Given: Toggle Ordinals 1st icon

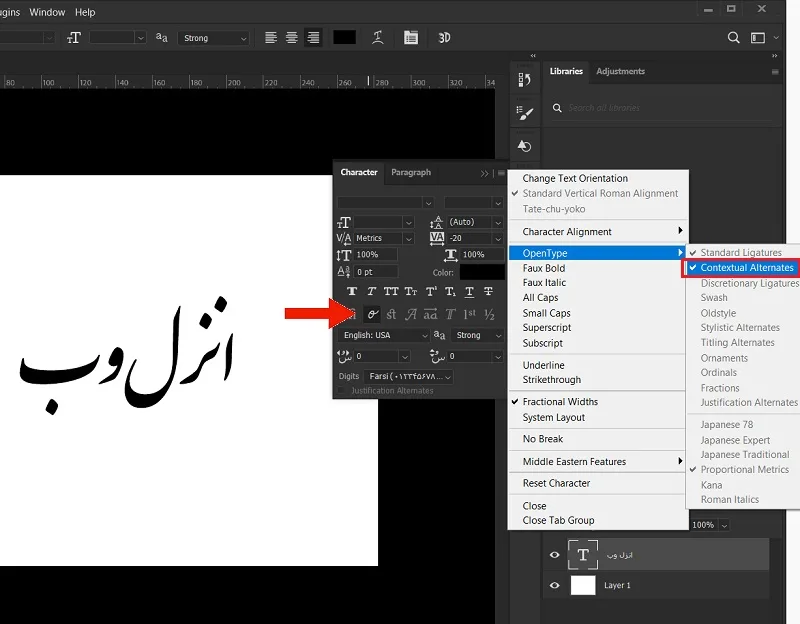Looking at the screenshot, I should (469, 314).
